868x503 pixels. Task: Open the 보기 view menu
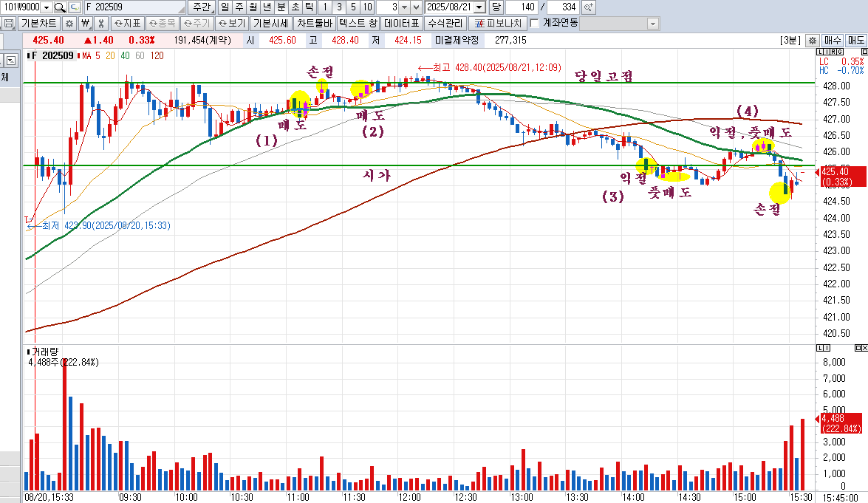coord(231,23)
